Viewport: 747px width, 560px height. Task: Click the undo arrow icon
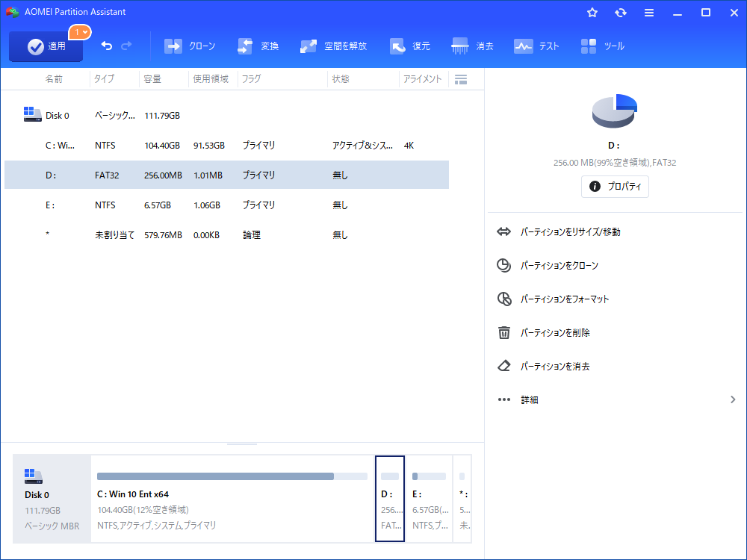pyautogui.click(x=107, y=46)
